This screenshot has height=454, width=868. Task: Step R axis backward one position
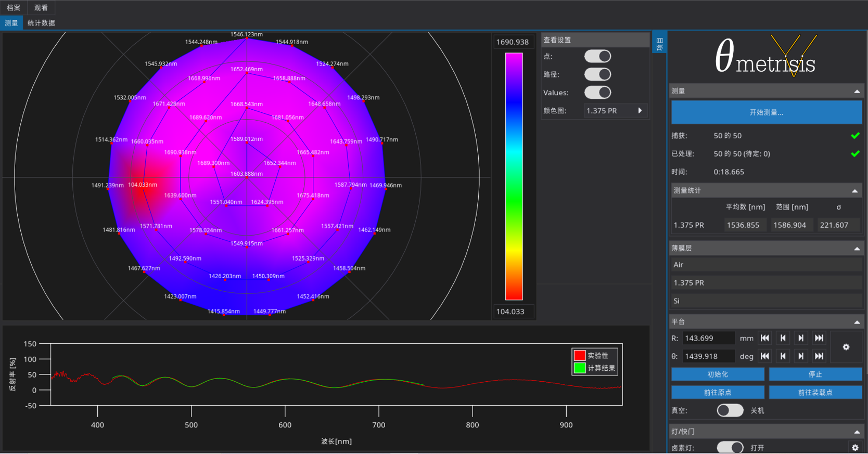[x=783, y=338]
